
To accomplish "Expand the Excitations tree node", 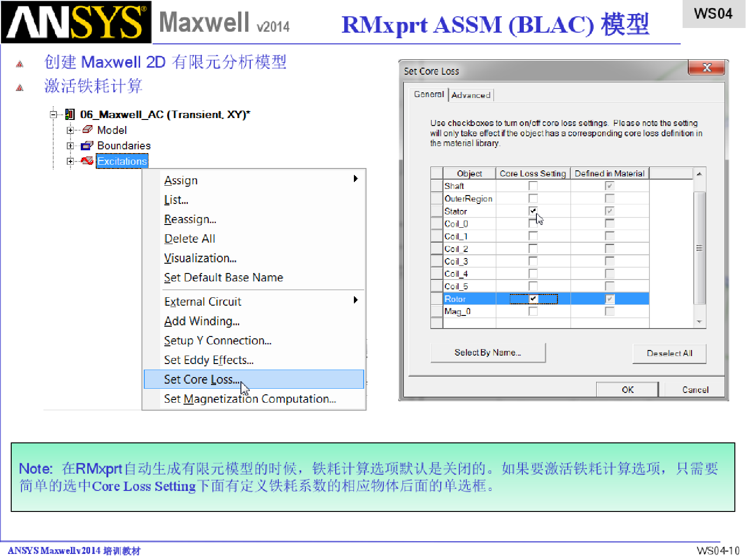I will [x=70, y=161].
